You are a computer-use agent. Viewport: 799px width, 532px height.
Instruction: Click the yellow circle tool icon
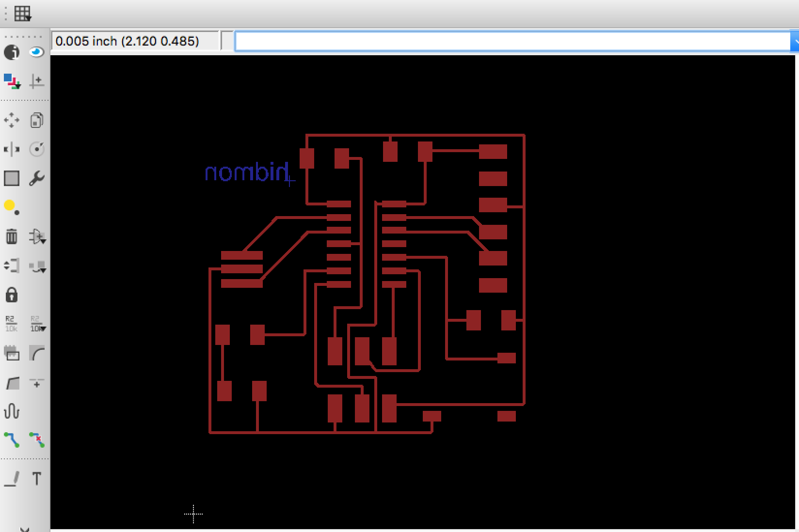tap(12, 207)
